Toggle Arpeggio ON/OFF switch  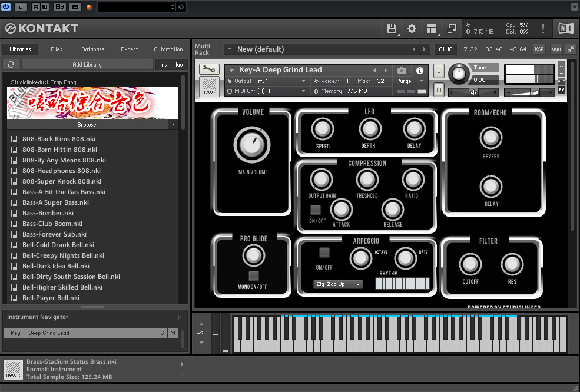(324, 253)
